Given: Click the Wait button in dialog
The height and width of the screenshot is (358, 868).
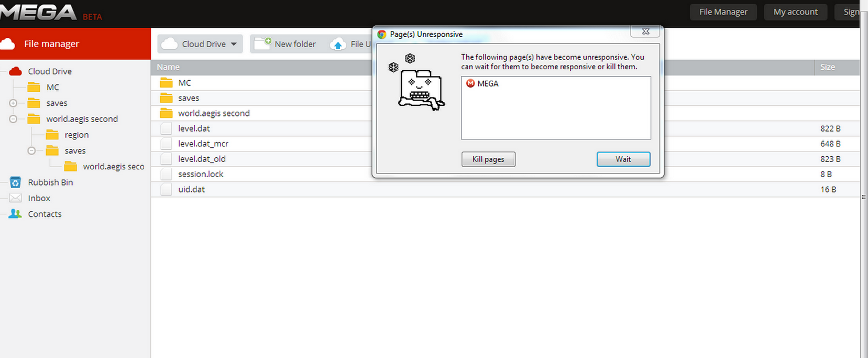Looking at the screenshot, I should tap(623, 159).
